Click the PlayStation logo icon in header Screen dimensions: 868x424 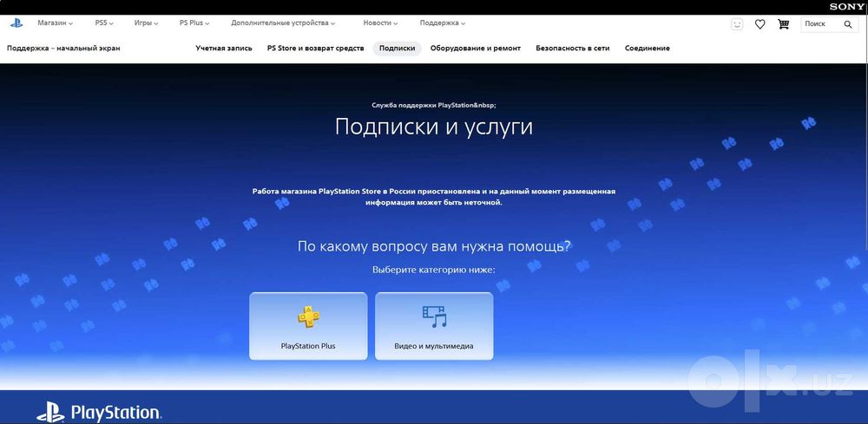click(16, 23)
